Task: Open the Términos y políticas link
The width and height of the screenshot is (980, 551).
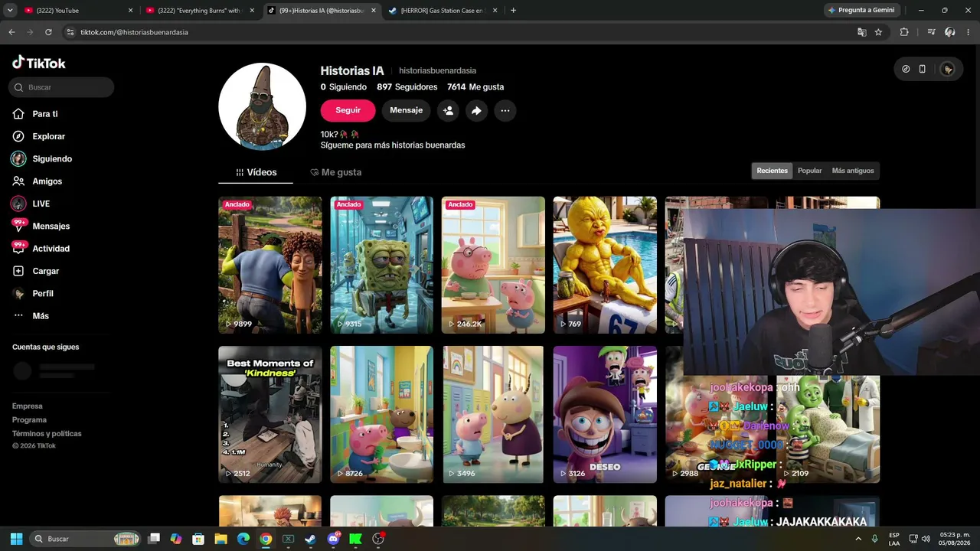Action: point(47,434)
